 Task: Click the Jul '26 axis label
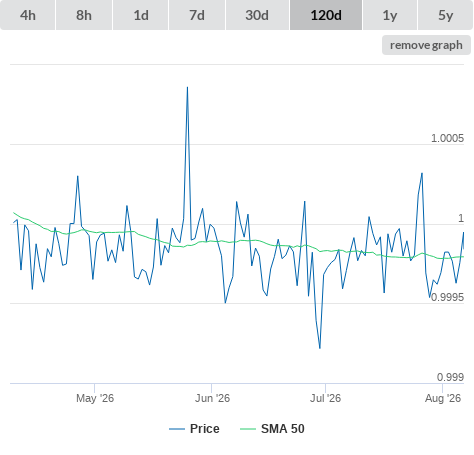click(326, 398)
